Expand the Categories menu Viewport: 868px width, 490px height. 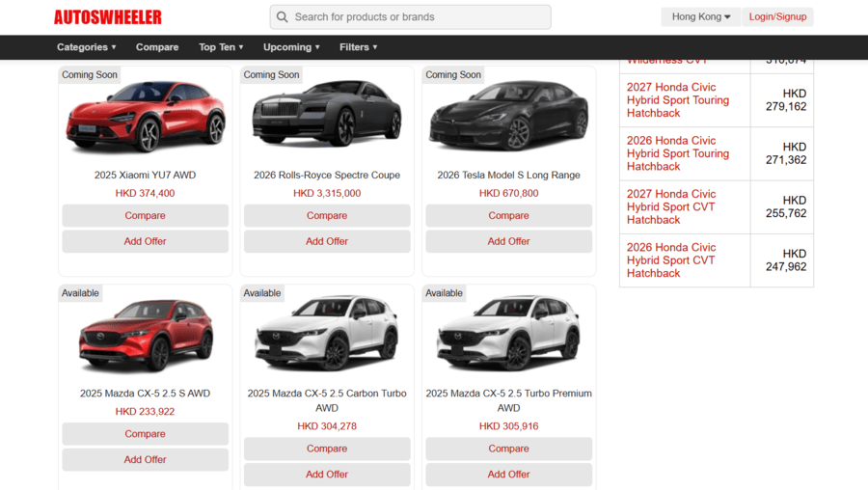tap(87, 47)
